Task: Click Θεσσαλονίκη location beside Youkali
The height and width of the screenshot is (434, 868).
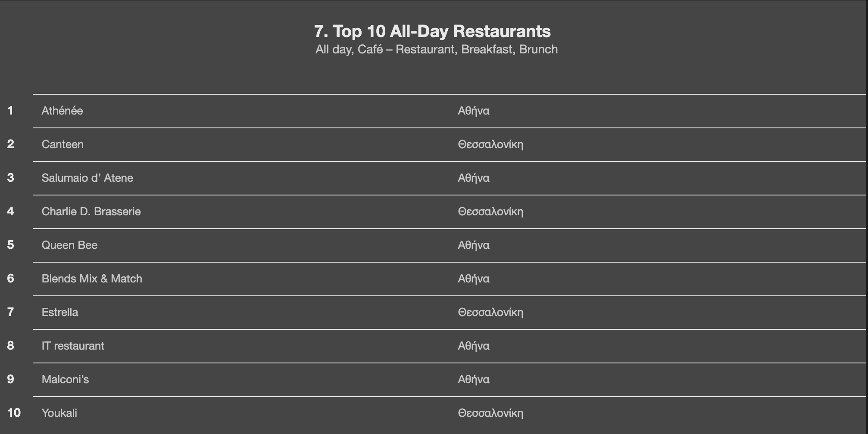Action: point(490,413)
